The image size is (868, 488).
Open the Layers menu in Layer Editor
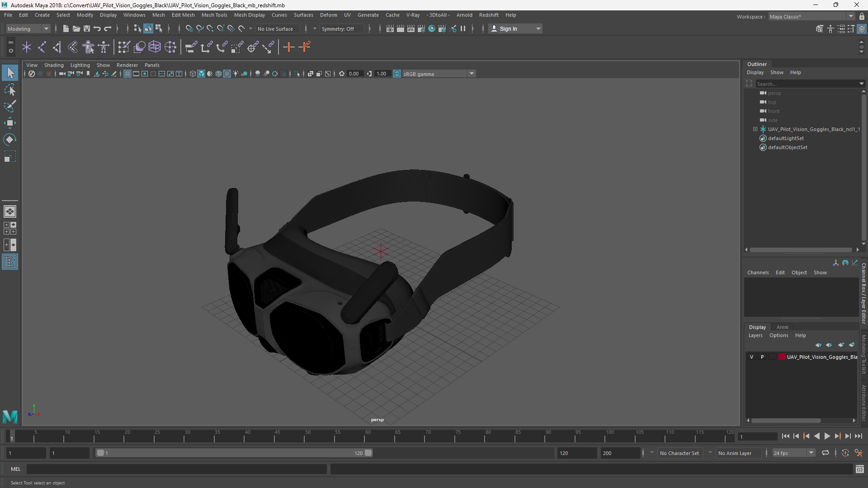point(755,335)
